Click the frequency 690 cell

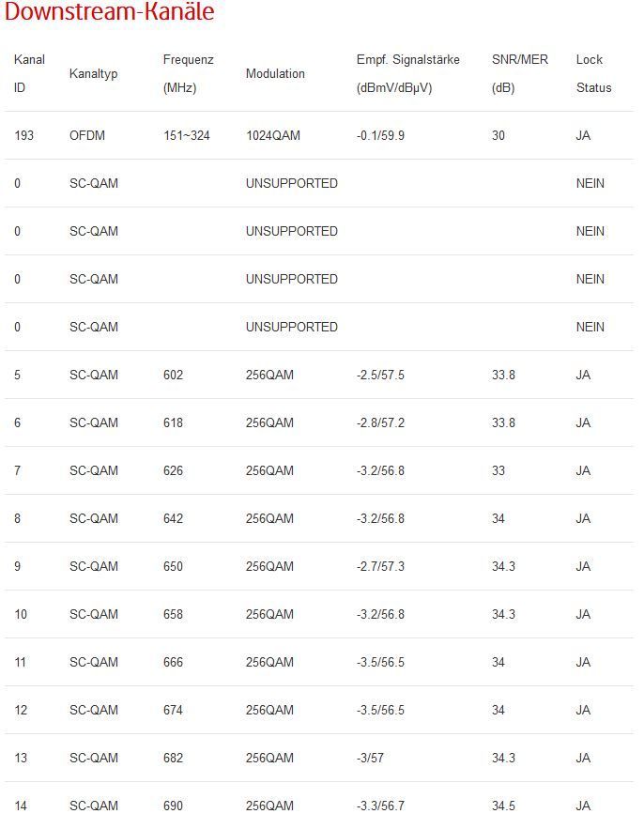(x=174, y=806)
